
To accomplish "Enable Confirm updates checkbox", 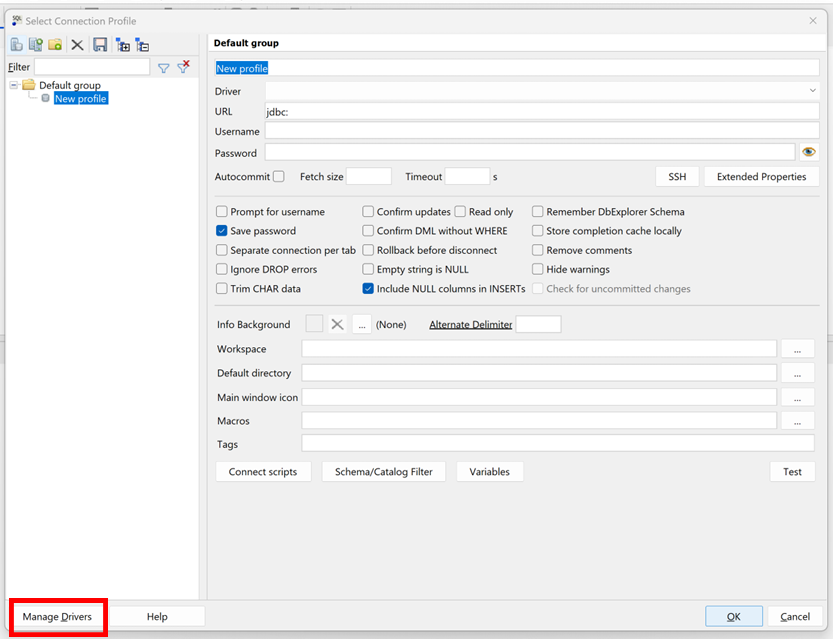I will tap(368, 211).
